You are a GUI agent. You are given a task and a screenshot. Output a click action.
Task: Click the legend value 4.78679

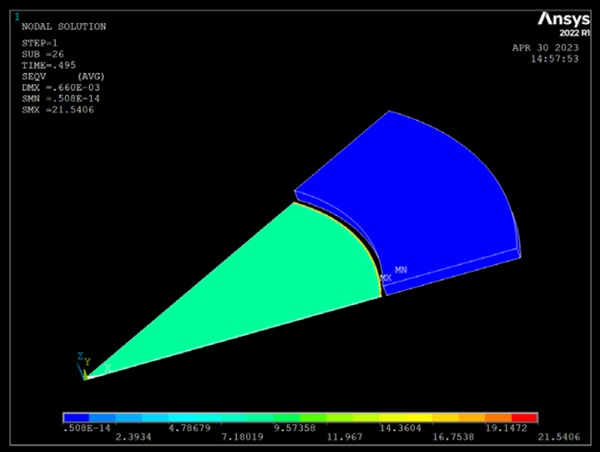(x=189, y=428)
